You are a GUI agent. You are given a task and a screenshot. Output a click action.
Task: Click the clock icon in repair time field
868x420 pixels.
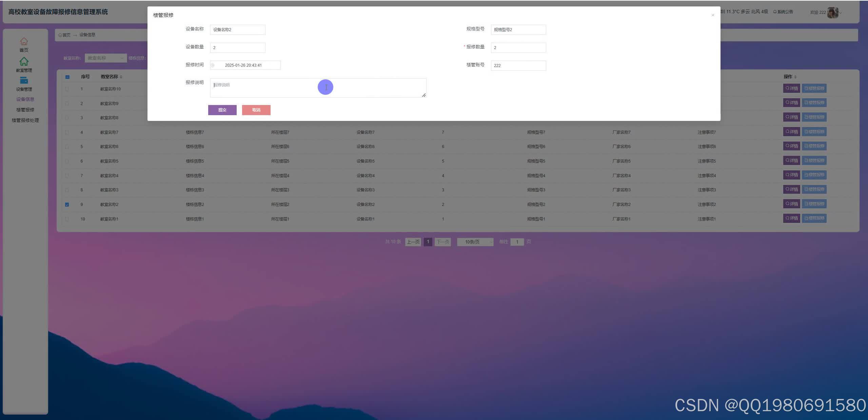213,65
